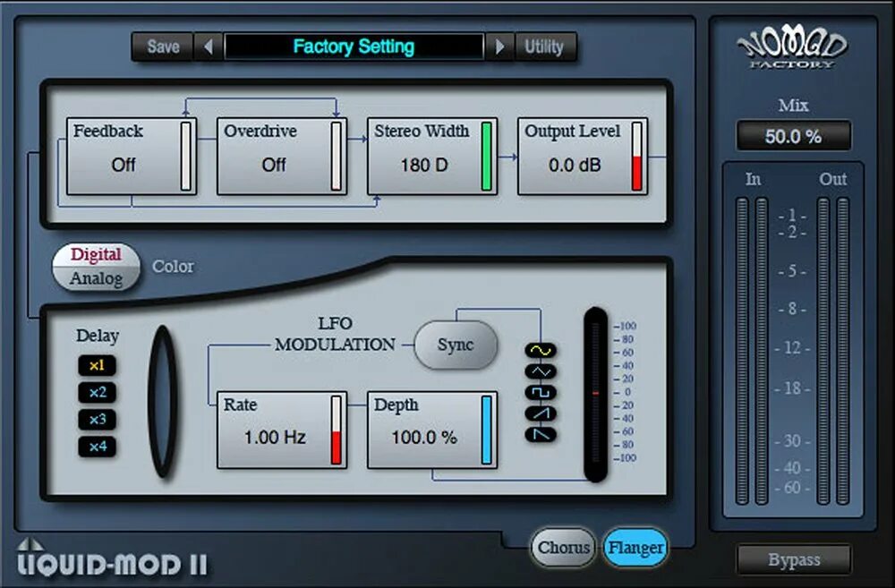Select the triangle wave LFO shape

(541, 371)
